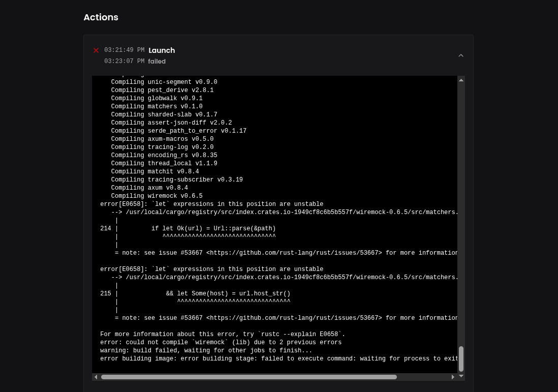Click the left arrow of the horizontal scrollbar
The height and width of the screenshot is (392, 558).
pos(96,377)
